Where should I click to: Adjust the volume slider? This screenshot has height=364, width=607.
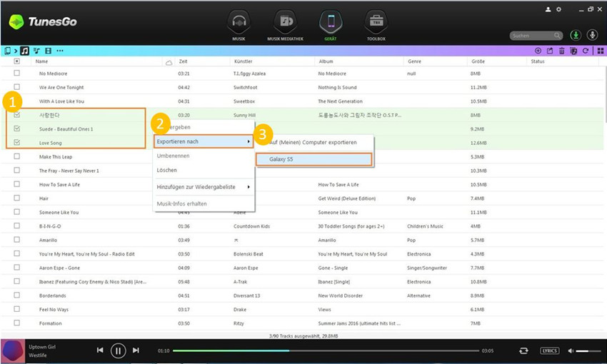point(588,351)
